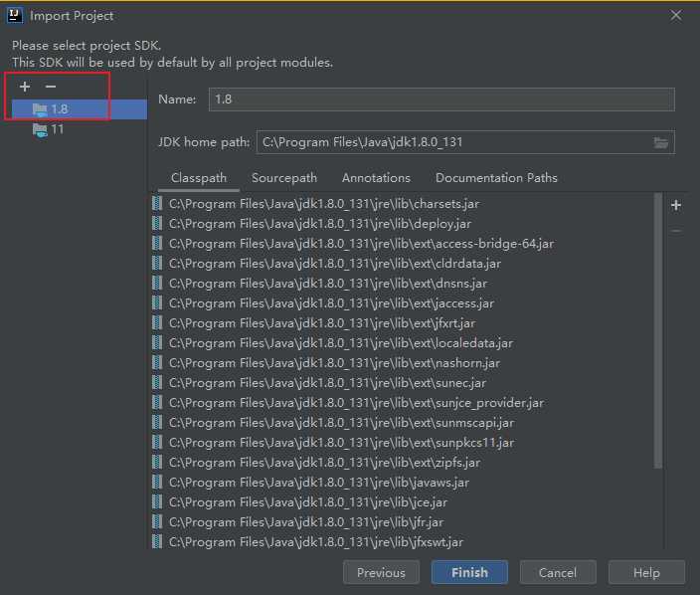Click the IntelliJ IDEA title bar logo
This screenshot has width=700, height=595.
click(x=14, y=16)
